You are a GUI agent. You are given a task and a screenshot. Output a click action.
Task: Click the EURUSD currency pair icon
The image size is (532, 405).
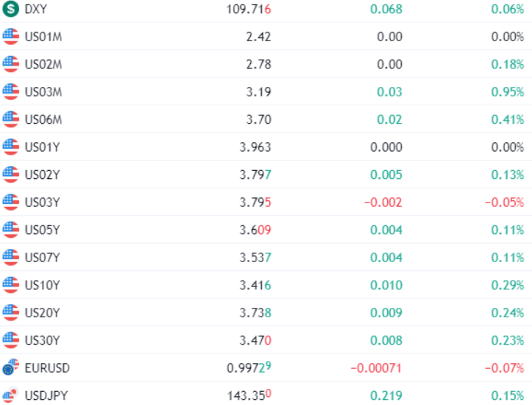[x=10, y=367]
